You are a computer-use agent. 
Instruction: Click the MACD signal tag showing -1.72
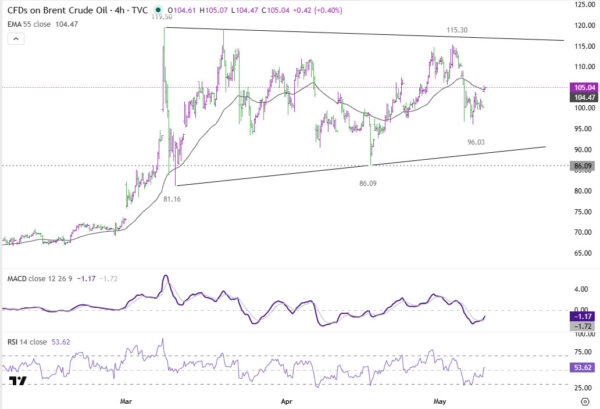click(584, 326)
